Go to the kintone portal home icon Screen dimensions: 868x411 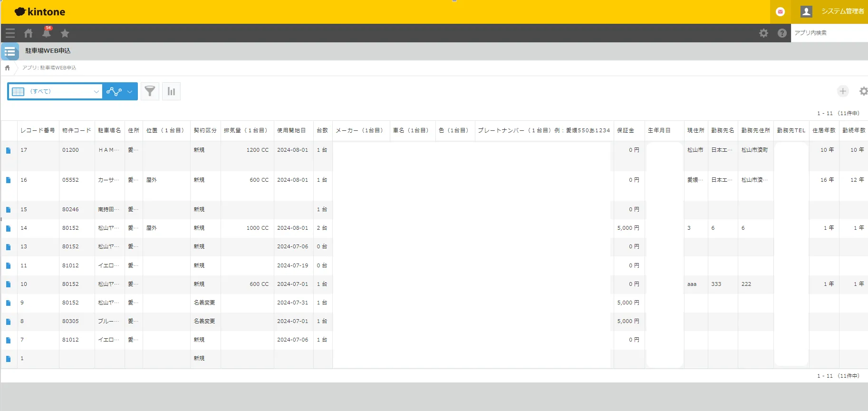pyautogui.click(x=29, y=33)
